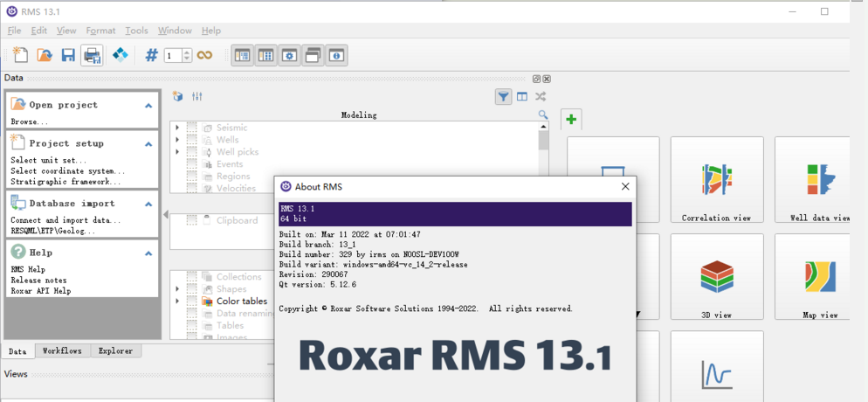This screenshot has height=402, width=868.
Task: Click the infinity loop icon
Action: tap(205, 55)
